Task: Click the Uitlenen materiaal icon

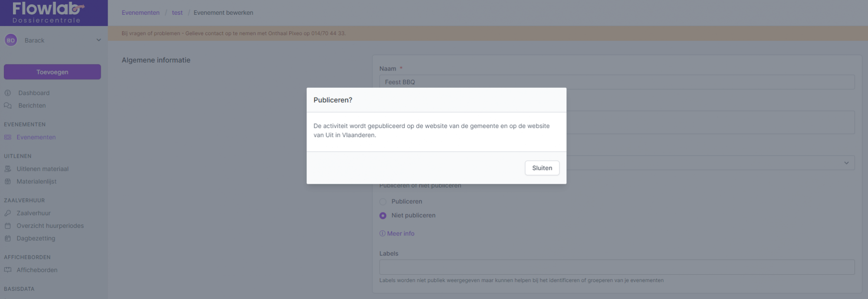Action: tap(7, 169)
